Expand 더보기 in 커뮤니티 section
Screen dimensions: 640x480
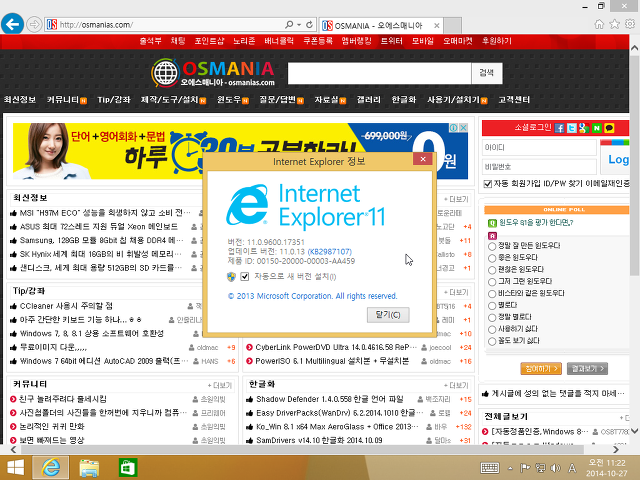[x=220, y=385]
